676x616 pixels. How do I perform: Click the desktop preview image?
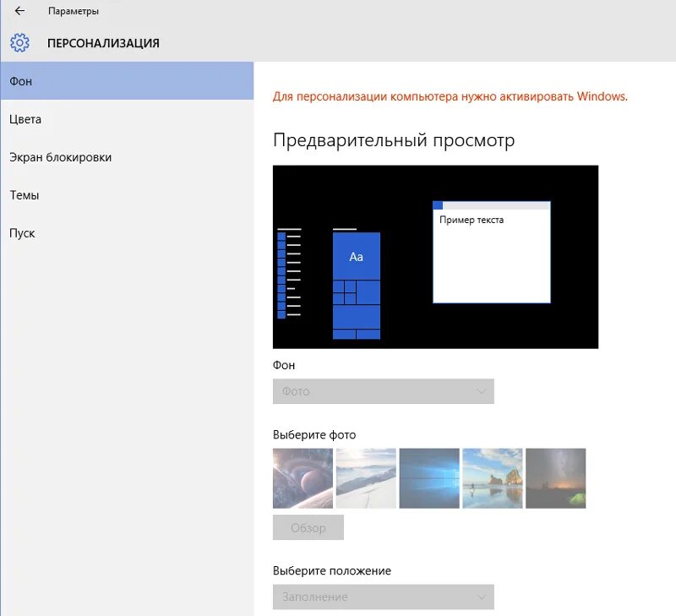[435, 256]
